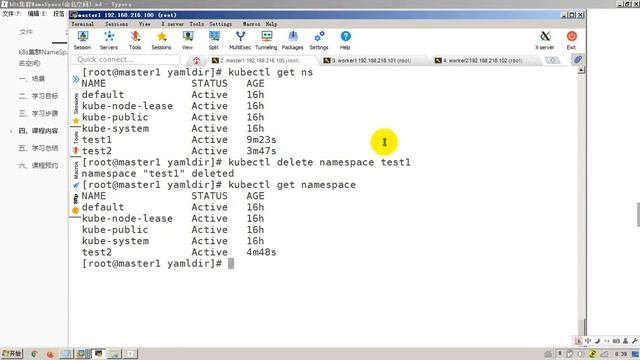Viewport: 640px width, 360px height.
Task: Open the Sessions menu in menu bar
Action: tap(116, 24)
